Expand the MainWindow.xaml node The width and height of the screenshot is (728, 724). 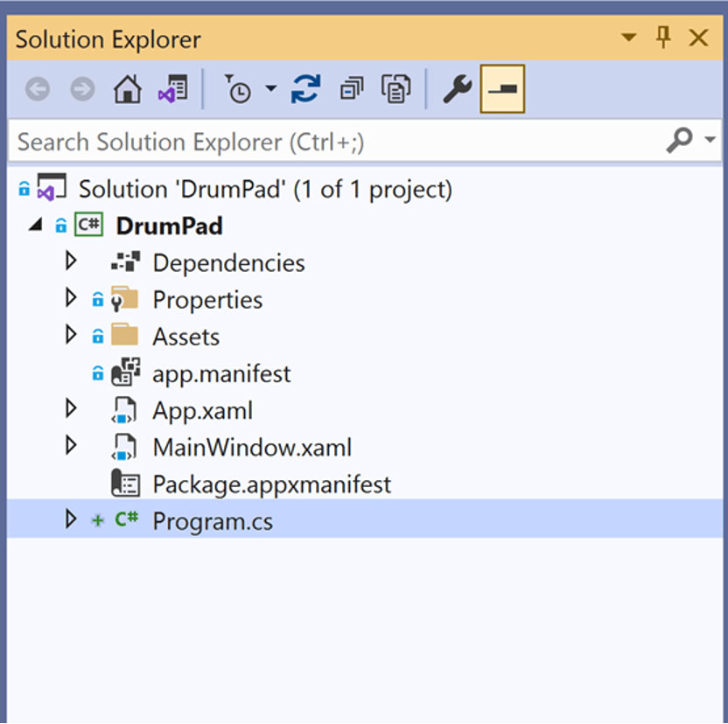(71, 445)
